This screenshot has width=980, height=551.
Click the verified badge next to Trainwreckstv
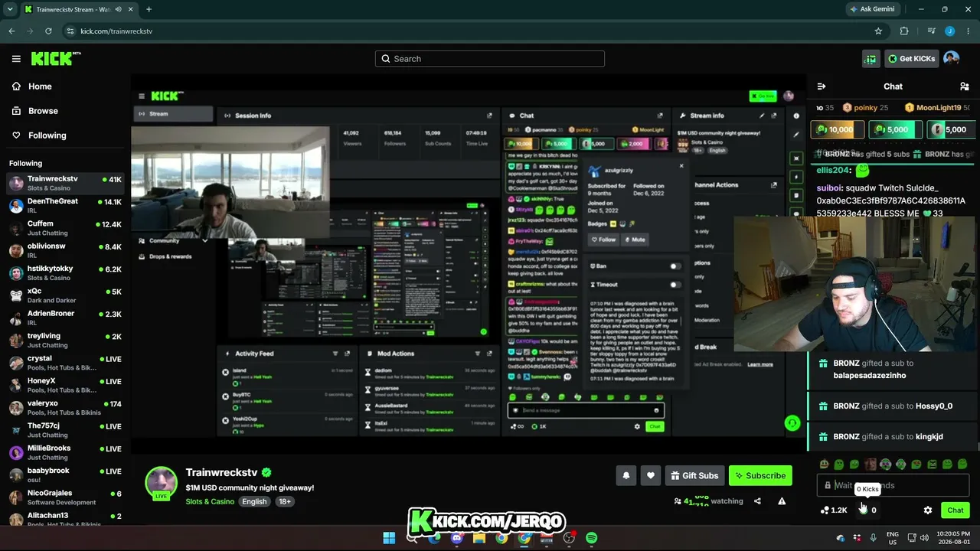pos(266,473)
